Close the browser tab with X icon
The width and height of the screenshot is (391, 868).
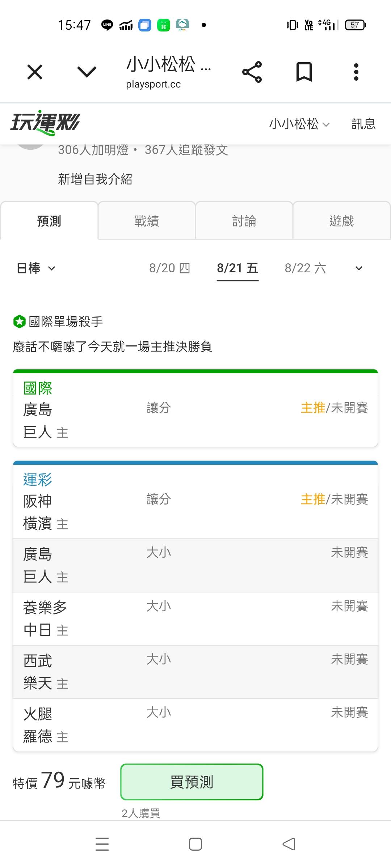point(35,72)
